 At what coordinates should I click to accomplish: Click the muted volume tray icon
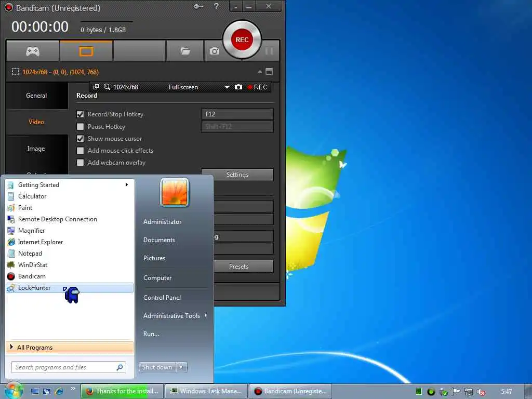tap(481, 392)
